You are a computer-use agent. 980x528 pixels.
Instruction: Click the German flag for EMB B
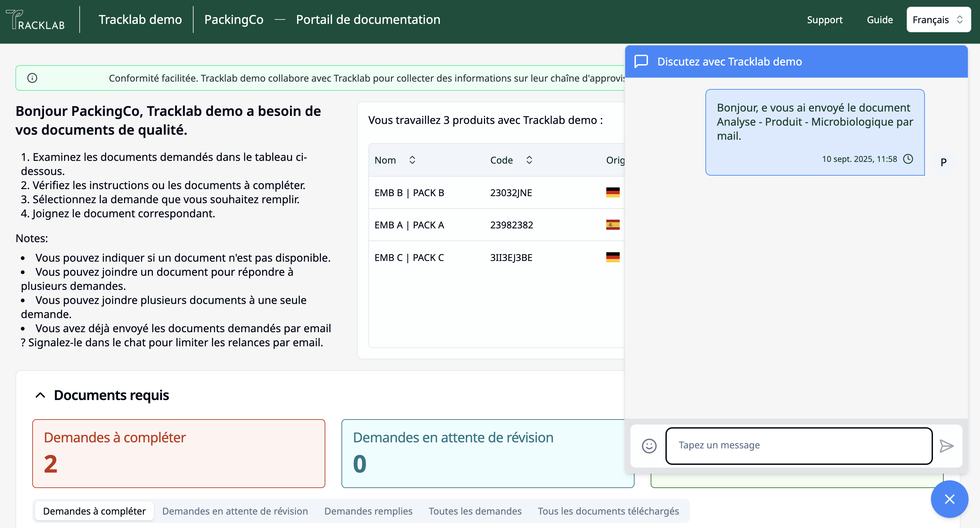[x=612, y=193]
